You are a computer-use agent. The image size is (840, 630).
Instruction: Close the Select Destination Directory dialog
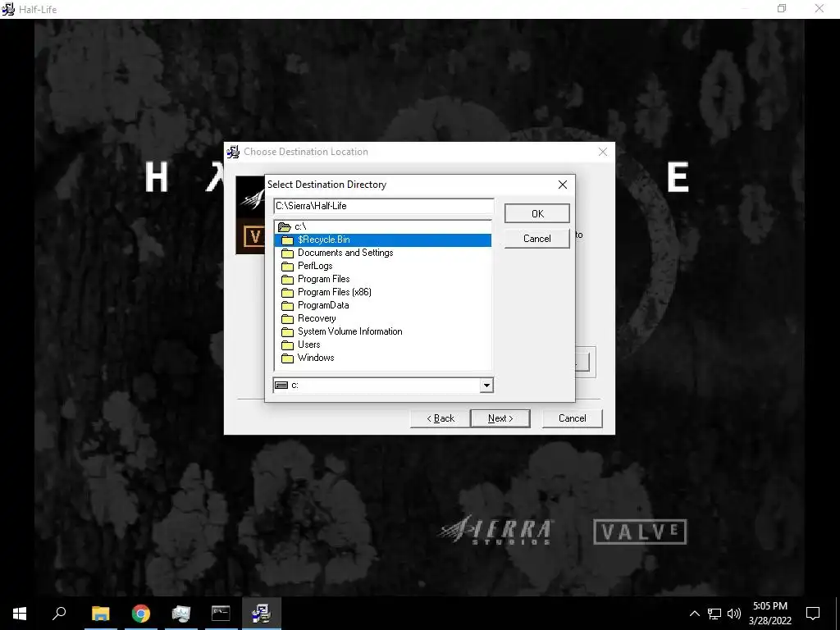(x=563, y=185)
